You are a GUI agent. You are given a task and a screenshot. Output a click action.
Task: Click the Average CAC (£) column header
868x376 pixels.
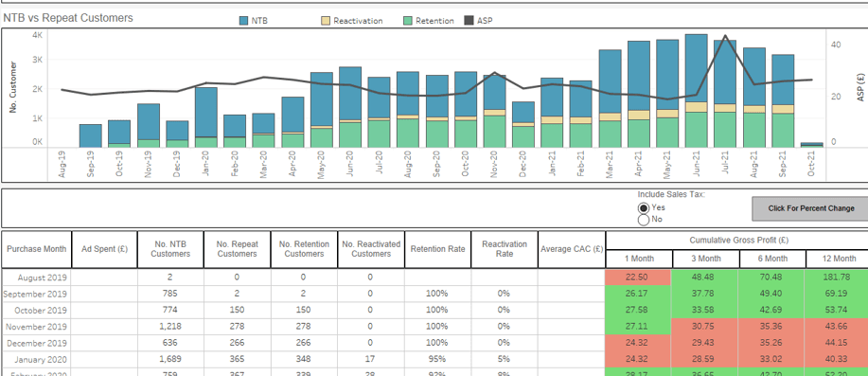[x=572, y=249]
